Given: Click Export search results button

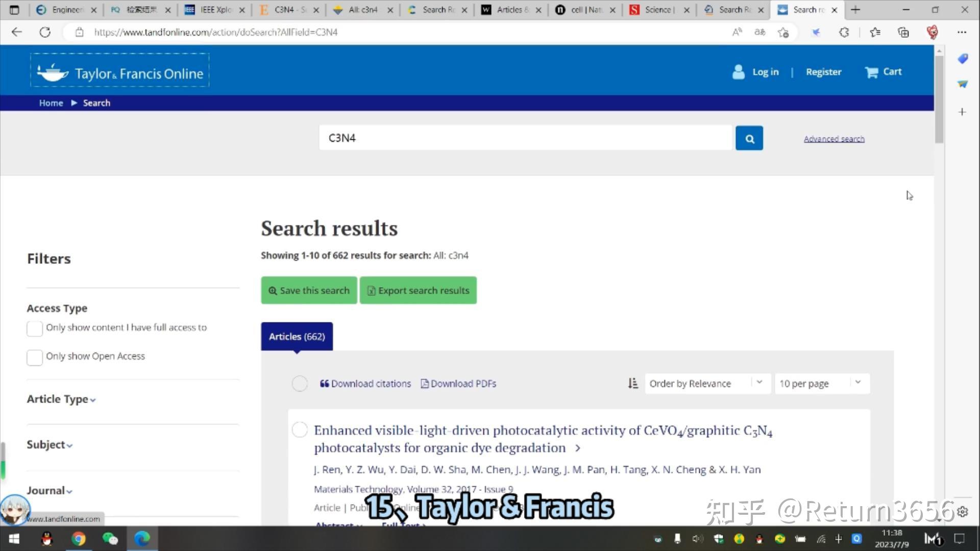Looking at the screenshot, I should (418, 290).
